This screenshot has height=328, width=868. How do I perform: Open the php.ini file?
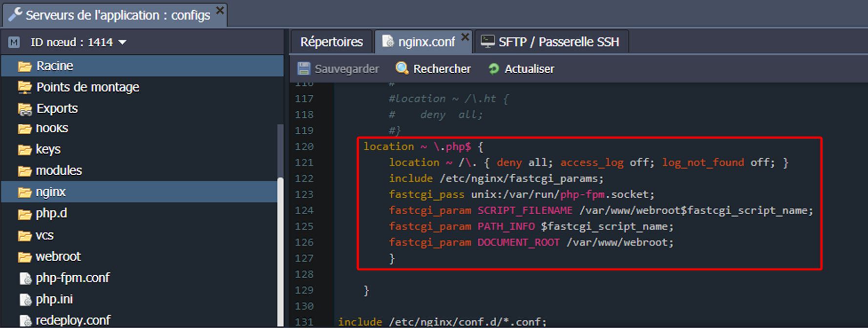[54, 299]
